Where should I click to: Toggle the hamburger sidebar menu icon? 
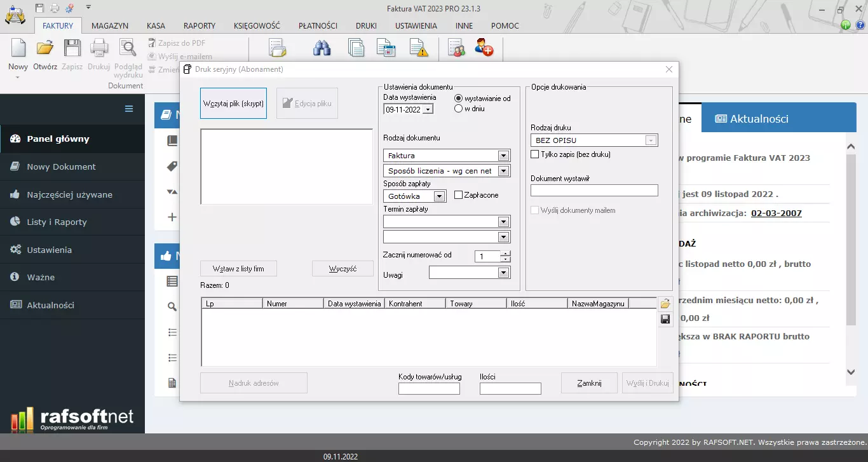(x=129, y=109)
